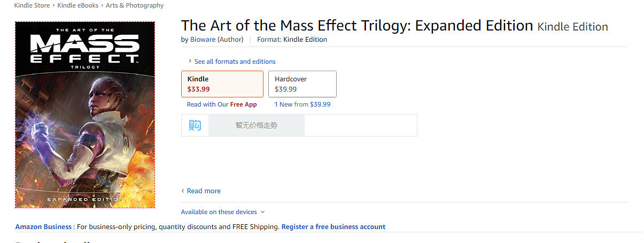Expand Available on these devices

coord(222,212)
